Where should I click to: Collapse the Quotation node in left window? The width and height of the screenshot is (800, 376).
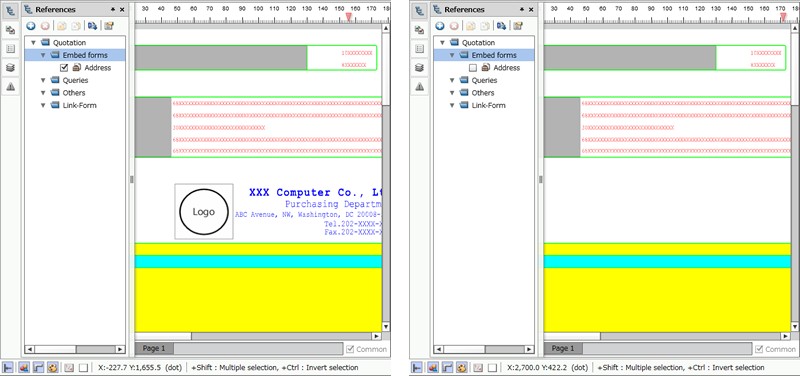(34, 43)
